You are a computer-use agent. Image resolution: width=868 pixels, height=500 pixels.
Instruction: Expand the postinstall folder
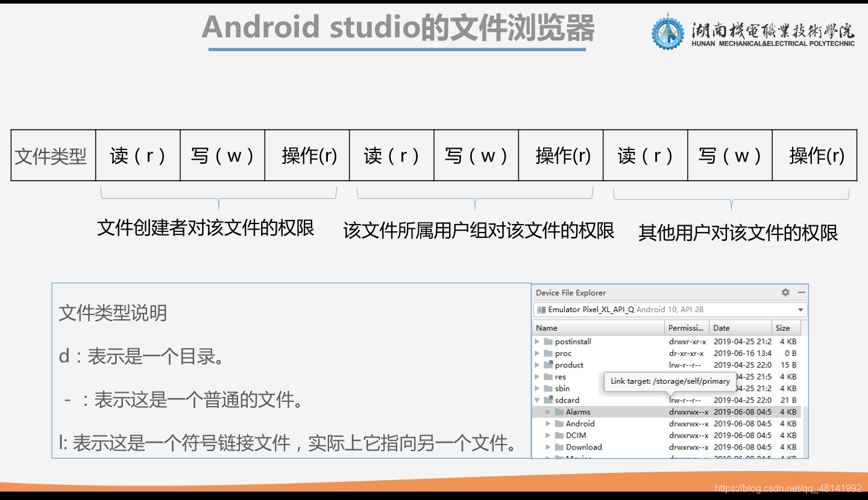coord(537,342)
